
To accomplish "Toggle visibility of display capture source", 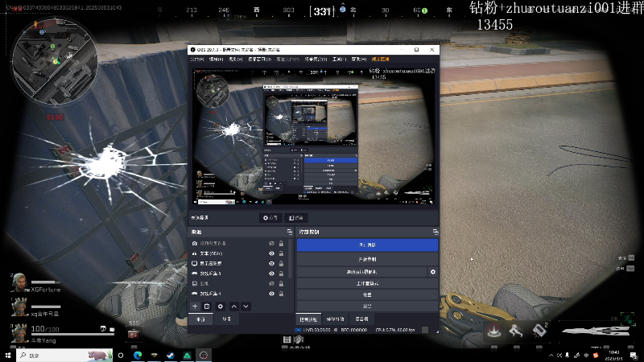I will point(271,264).
